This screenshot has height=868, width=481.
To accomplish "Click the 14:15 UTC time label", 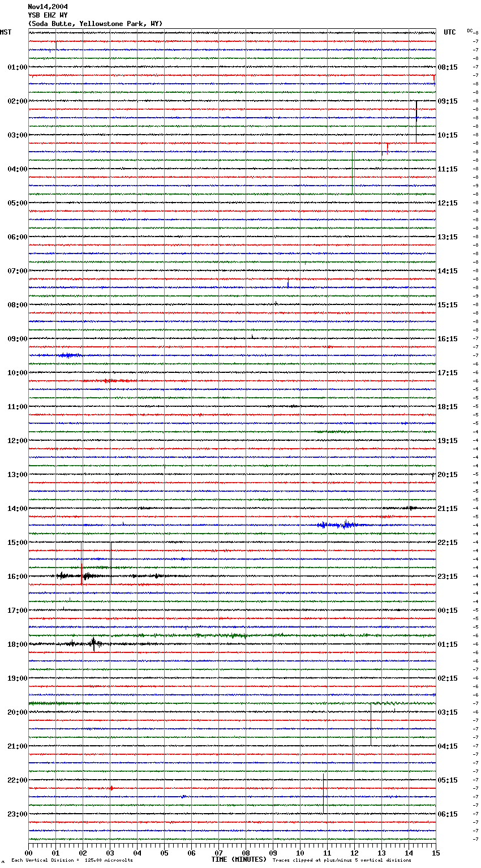I will (x=448, y=271).
